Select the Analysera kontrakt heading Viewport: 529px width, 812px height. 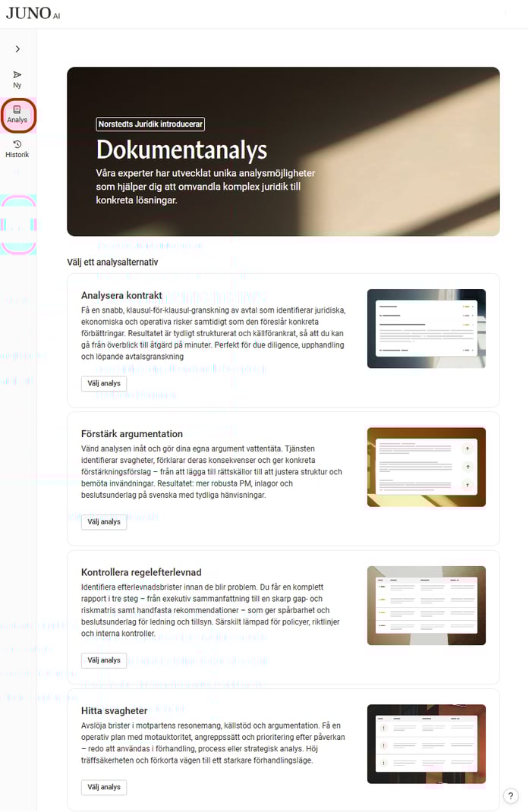tap(121, 295)
